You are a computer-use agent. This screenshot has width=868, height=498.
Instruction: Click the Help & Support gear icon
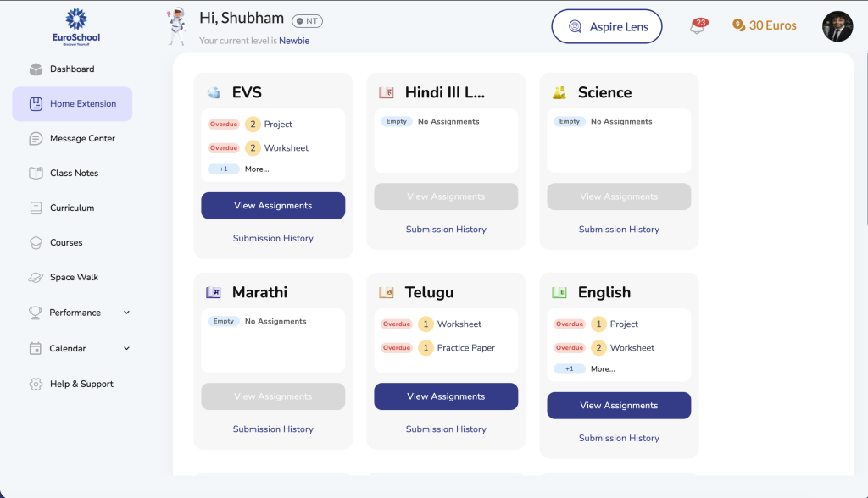pyautogui.click(x=36, y=385)
